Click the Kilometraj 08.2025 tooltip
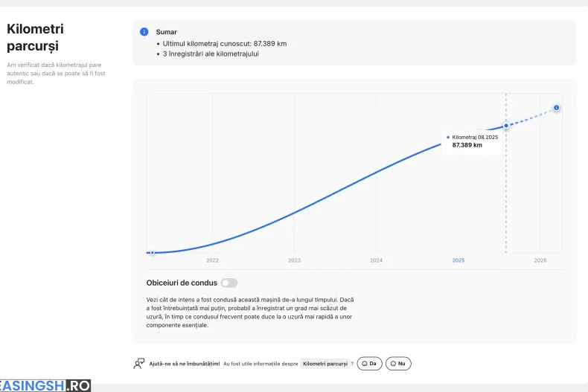 [473, 141]
